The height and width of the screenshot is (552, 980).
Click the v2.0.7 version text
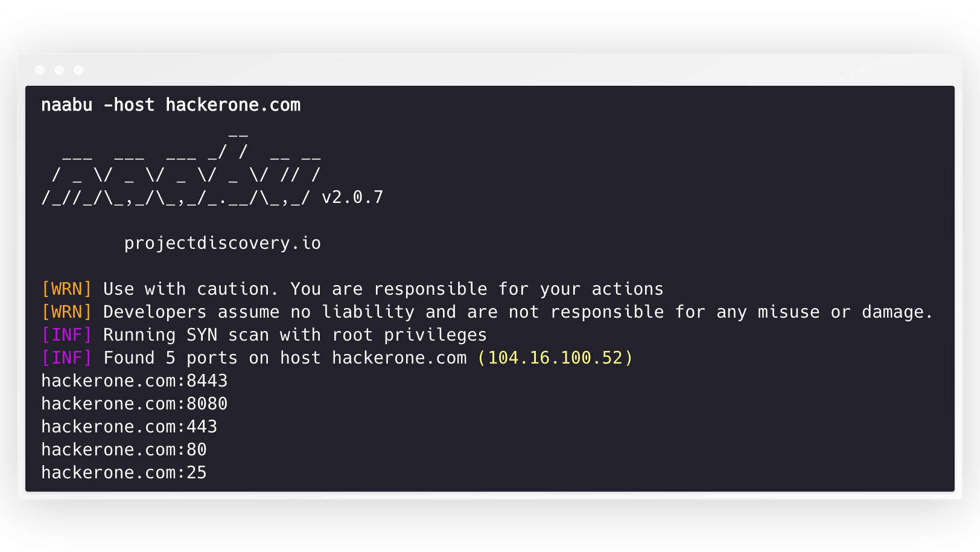coord(352,197)
